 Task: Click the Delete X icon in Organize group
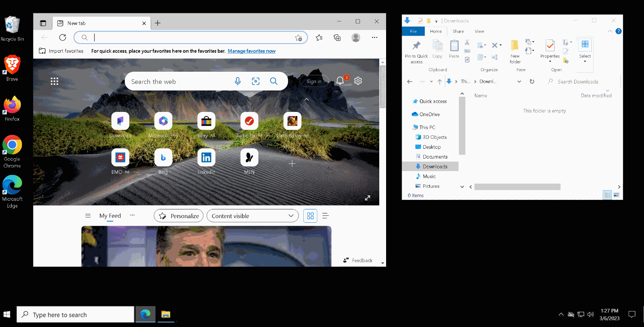pyautogui.click(x=495, y=45)
